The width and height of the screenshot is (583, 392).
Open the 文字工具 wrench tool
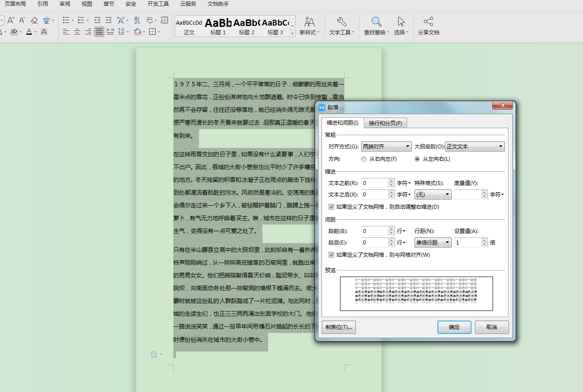click(341, 26)
